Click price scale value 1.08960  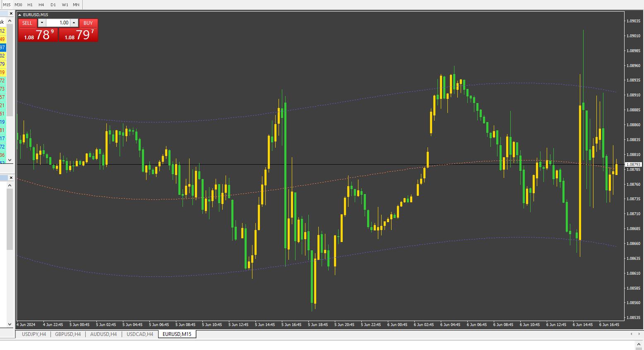point(633,65)
